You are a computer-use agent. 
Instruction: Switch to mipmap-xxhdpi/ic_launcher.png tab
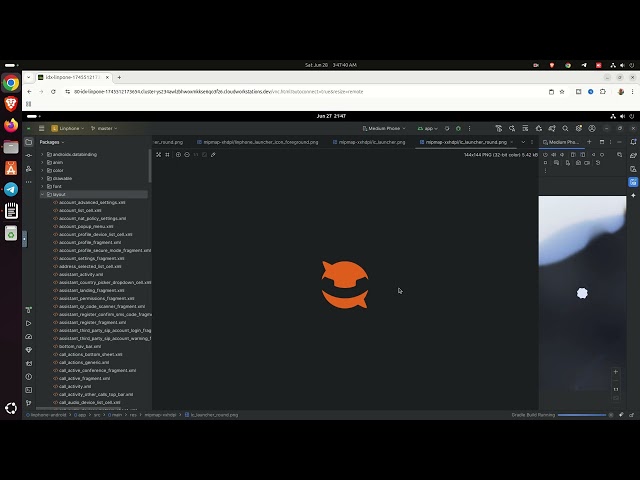click(369, 142)
